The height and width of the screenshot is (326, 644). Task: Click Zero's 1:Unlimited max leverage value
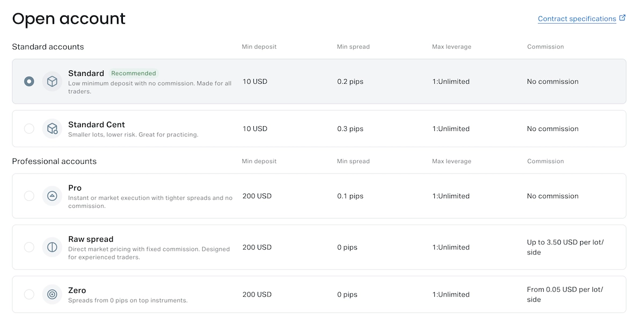click(451, 294)
